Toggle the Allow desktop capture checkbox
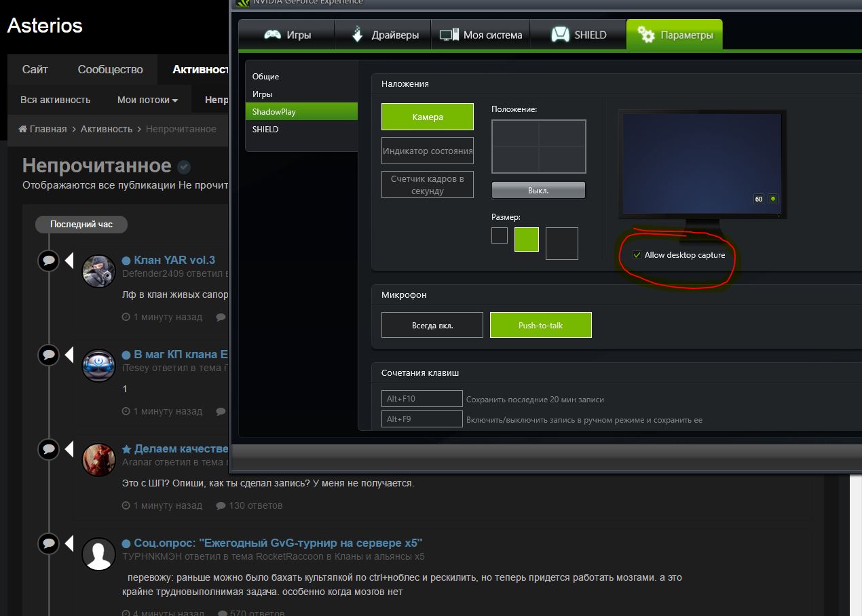The height and width of the screenshot is (616, 862). coord(637,255)
